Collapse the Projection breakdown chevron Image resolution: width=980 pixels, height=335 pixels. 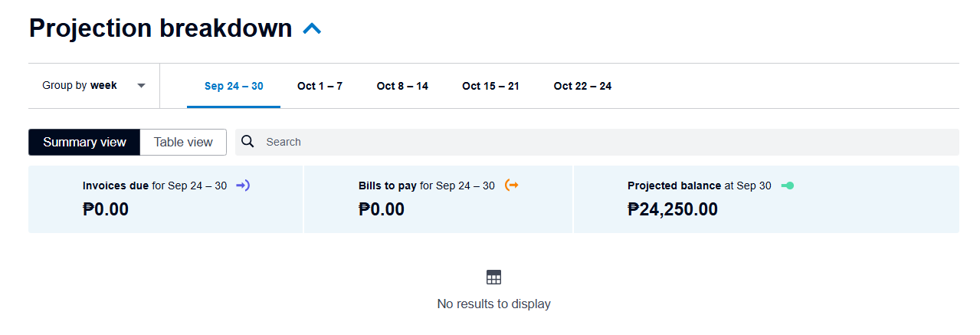pos(312,29)
